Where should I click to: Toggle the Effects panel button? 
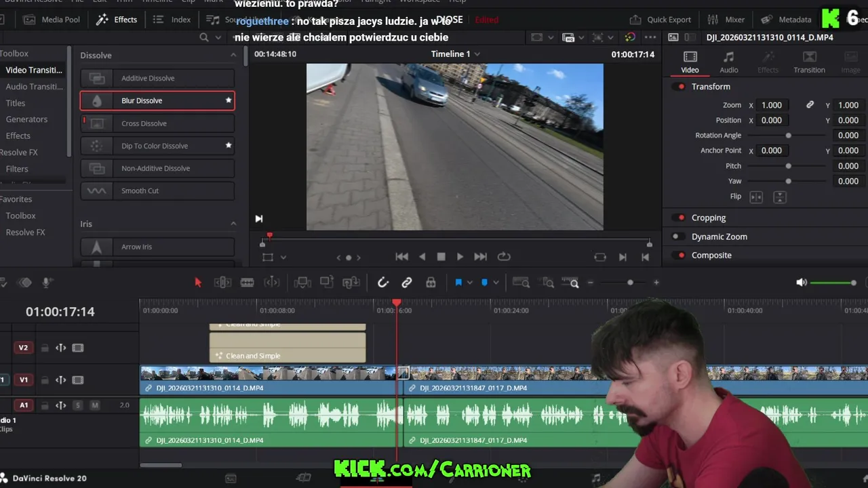click(x=117, y=20)
